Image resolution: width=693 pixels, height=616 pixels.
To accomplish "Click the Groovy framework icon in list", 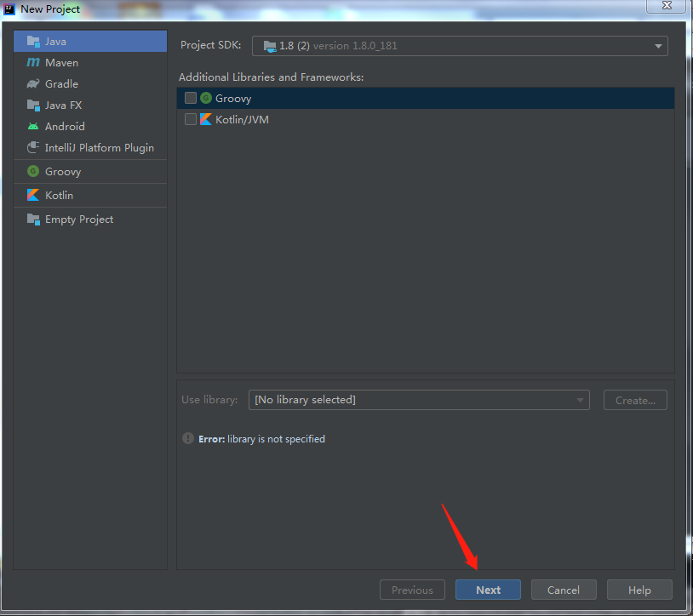I will [x=205, y=98].
